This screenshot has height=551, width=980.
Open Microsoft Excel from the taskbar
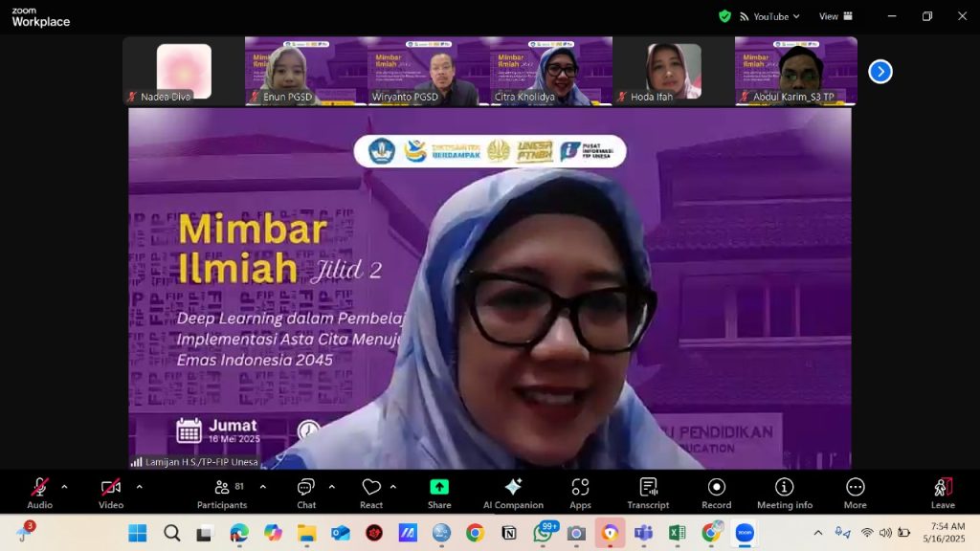pos(677,533)
